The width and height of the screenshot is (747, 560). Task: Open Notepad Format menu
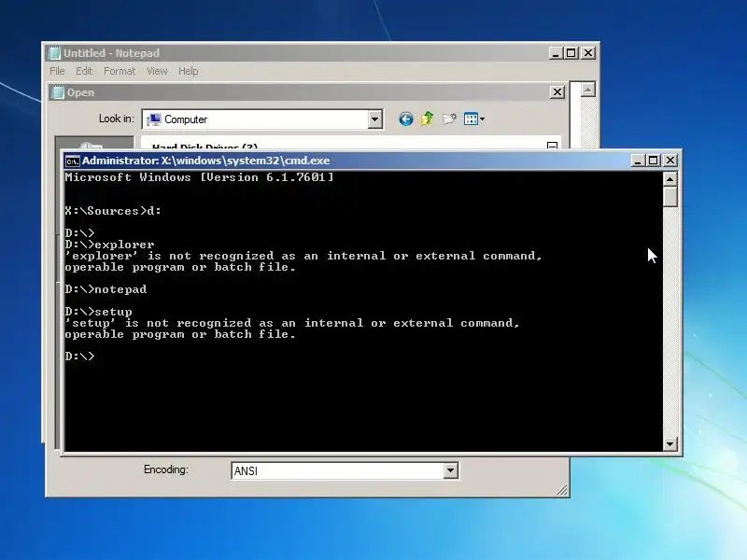(x=120, y=71)
